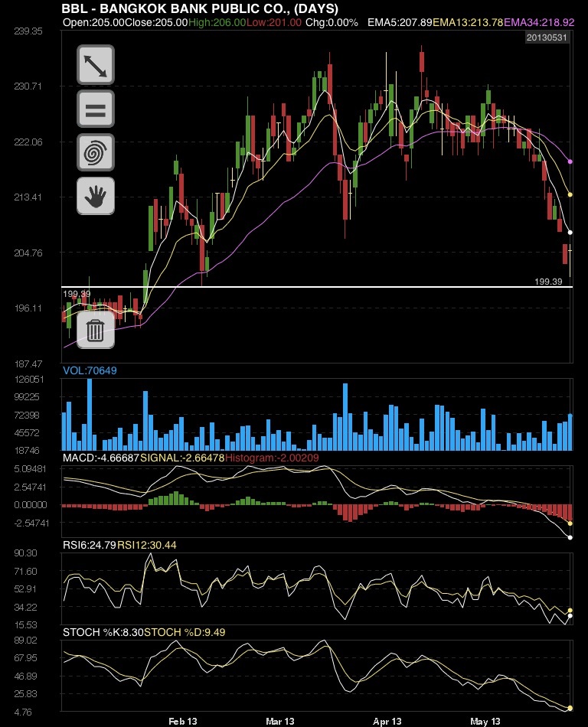Screen dimensions: 588x727
Task: Click the 230.71 price axis label
Action: coord(28,86)
